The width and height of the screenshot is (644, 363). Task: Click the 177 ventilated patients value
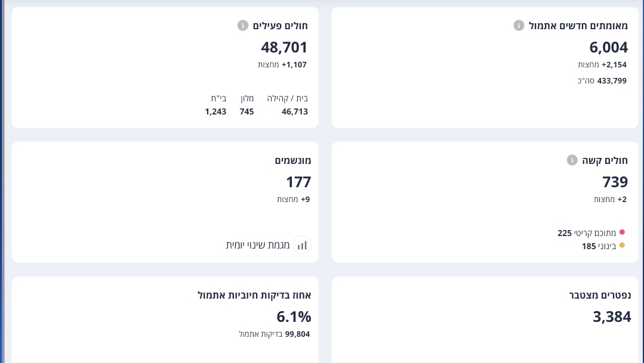click(298, 182)
